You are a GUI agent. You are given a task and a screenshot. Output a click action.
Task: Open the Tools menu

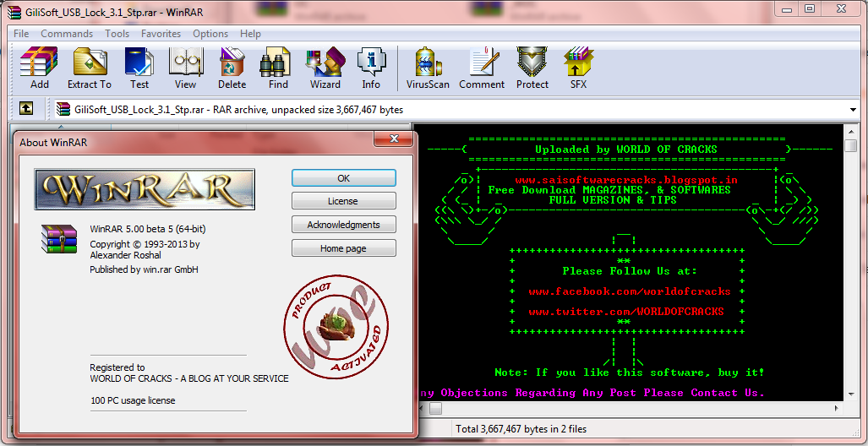[117, 34]
